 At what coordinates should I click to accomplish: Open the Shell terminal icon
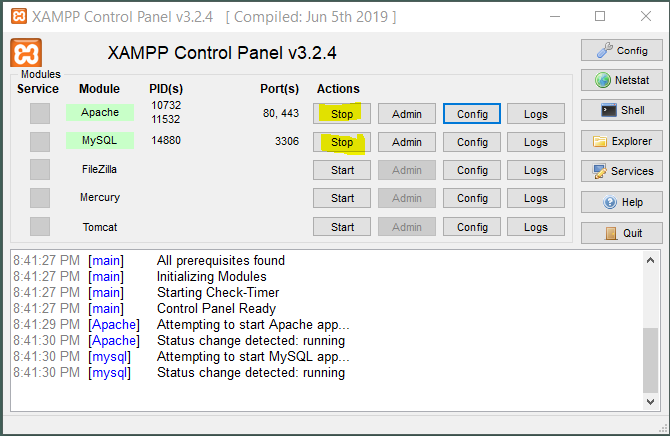(621, 110)
